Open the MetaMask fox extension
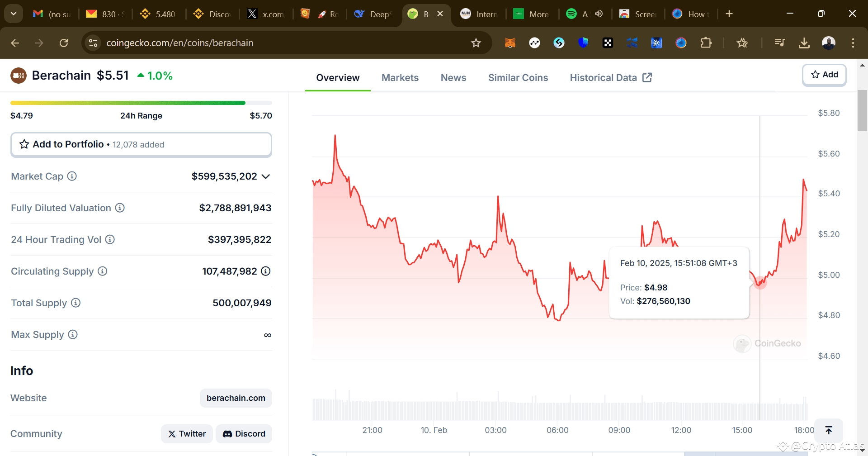 510,43
